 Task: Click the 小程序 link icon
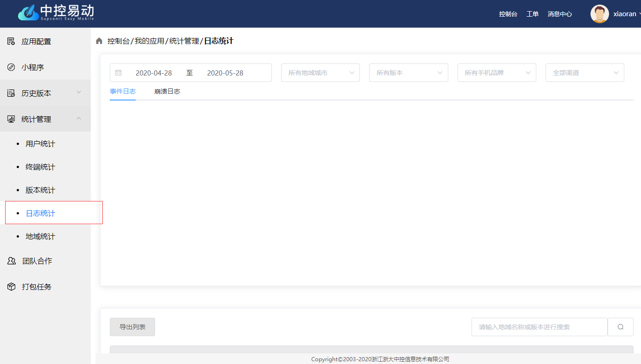tap(11, 67)
